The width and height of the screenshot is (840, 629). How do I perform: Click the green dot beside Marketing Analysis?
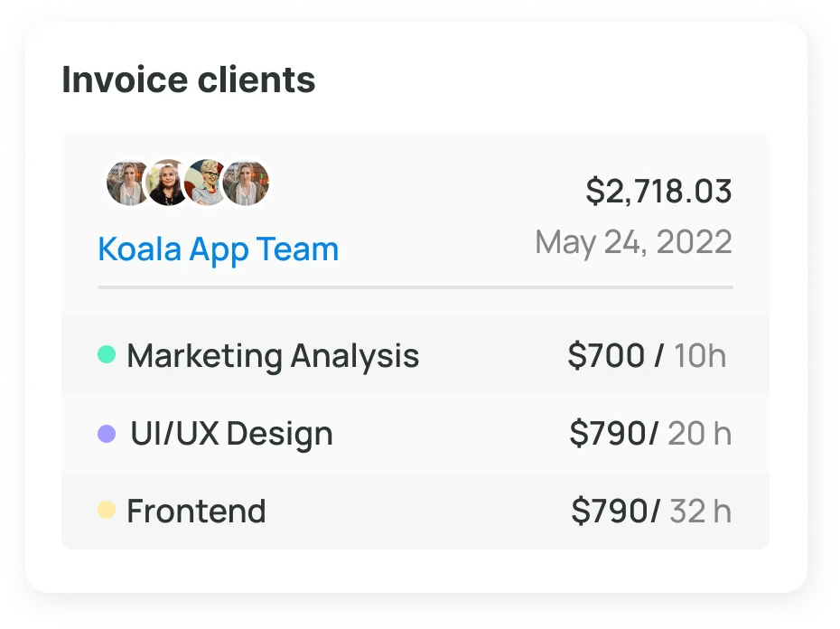[x=107, y=354]
